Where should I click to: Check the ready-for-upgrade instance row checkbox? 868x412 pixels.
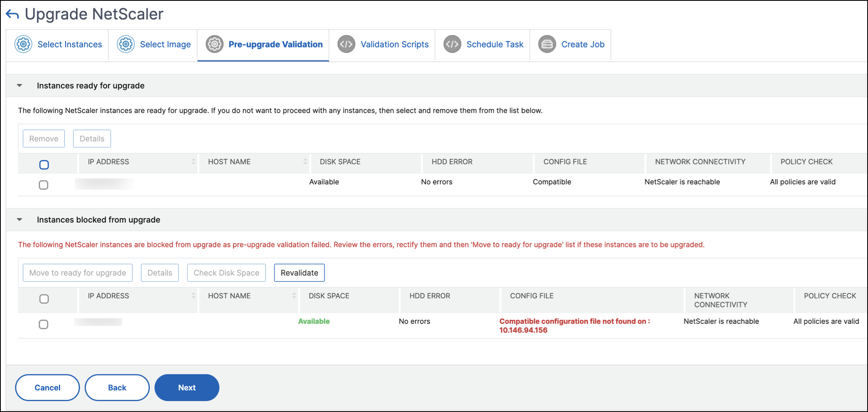[44, 185]
